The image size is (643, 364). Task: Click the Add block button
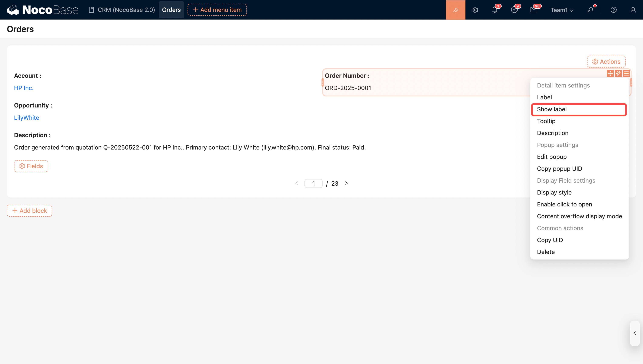coord(30,210)
